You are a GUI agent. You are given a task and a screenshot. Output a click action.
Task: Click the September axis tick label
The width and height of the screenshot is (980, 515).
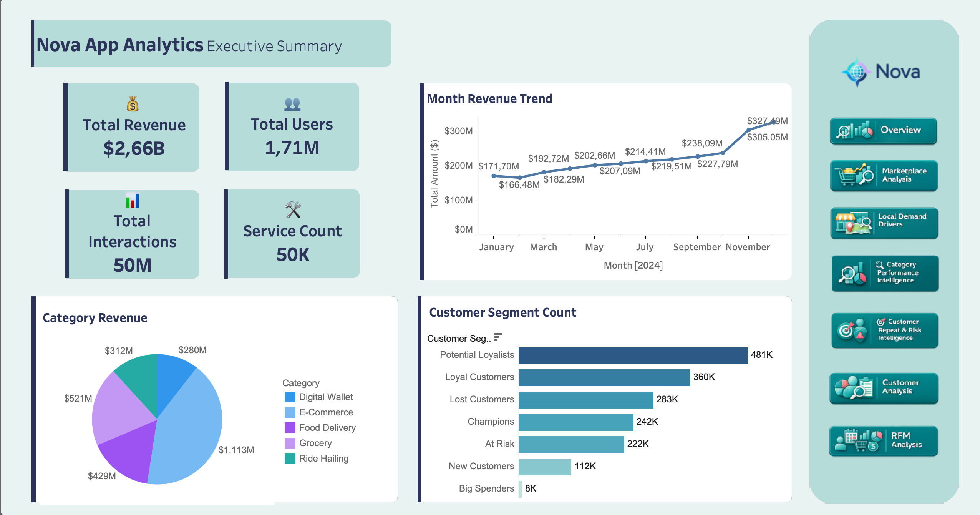(x=697, y=247)
